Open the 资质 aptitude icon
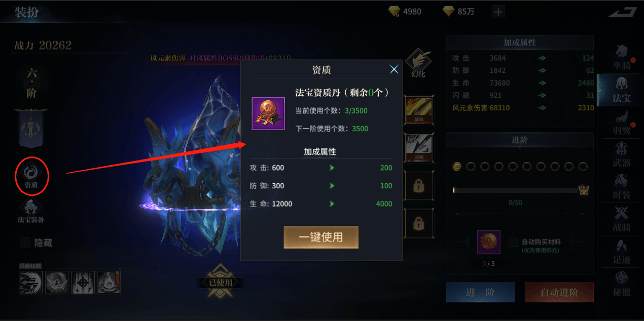Viewport: 644px width, 321px height. pos(31,175)
